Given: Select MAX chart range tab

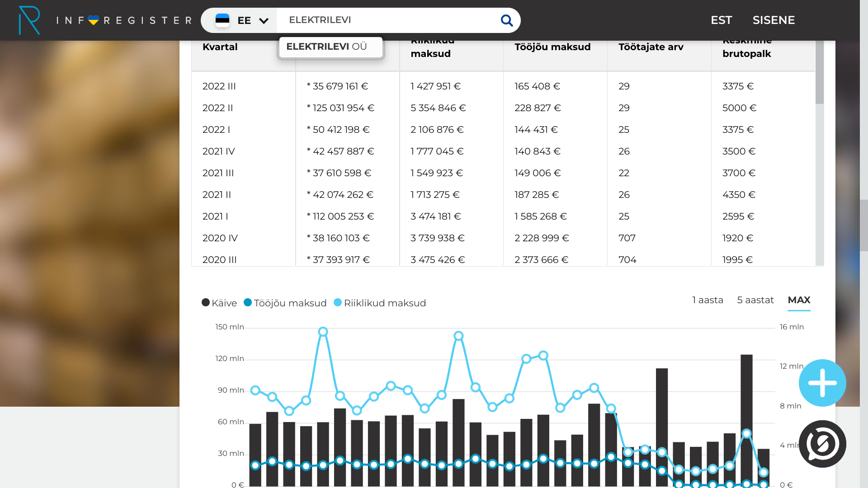Looking at the screenshot, I should 799,300.
